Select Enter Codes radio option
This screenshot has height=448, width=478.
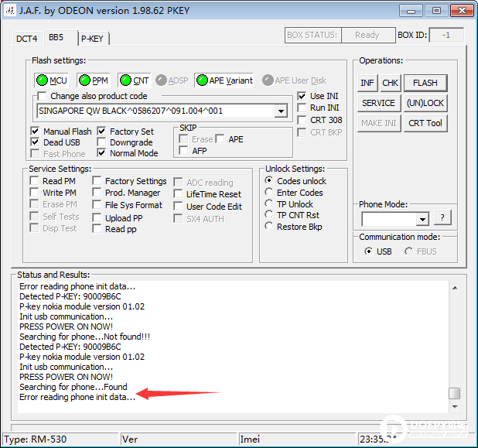(269, 192)
